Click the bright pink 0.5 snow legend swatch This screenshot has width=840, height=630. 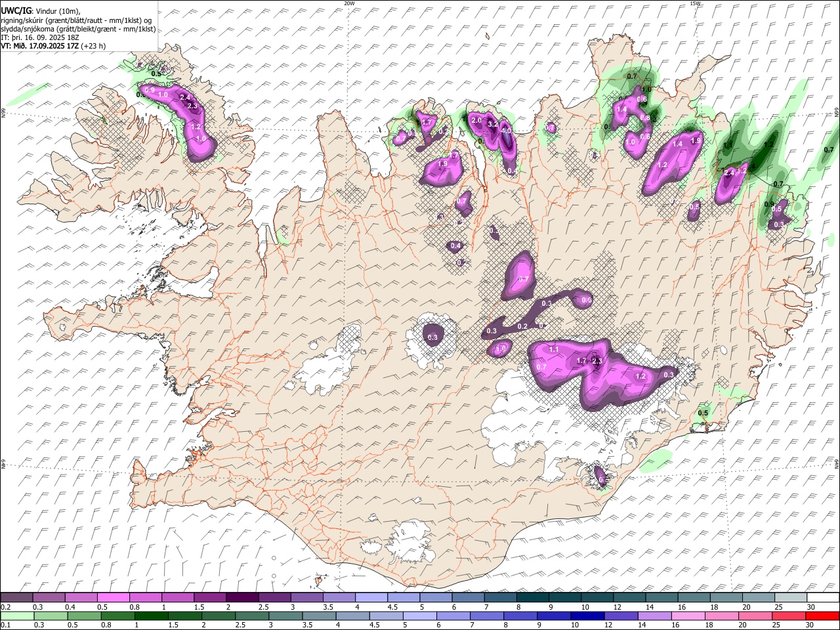tap(113, 598)
